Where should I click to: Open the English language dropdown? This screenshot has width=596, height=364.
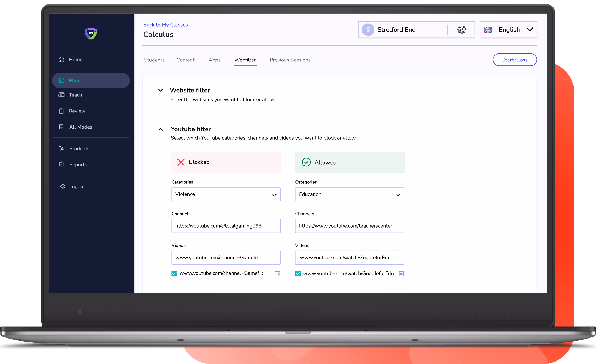[508, 30]
